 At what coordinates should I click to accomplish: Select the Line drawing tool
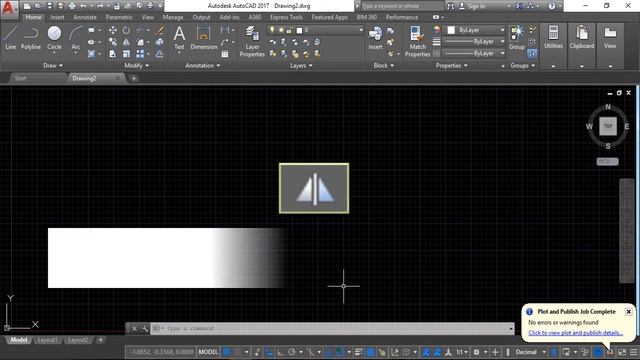(11, 38)
